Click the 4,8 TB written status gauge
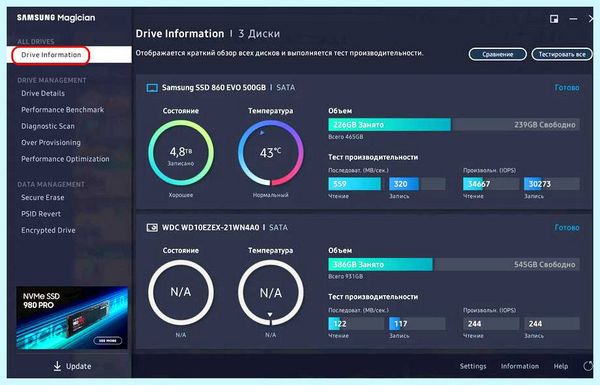The image size is (600, 385). (181, 152)
